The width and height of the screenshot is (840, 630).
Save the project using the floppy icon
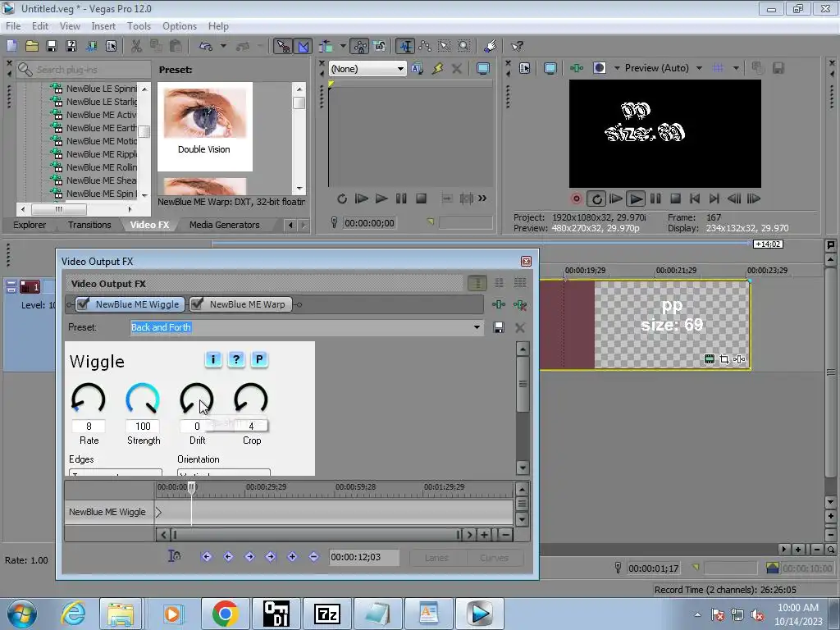click(52, 47)
